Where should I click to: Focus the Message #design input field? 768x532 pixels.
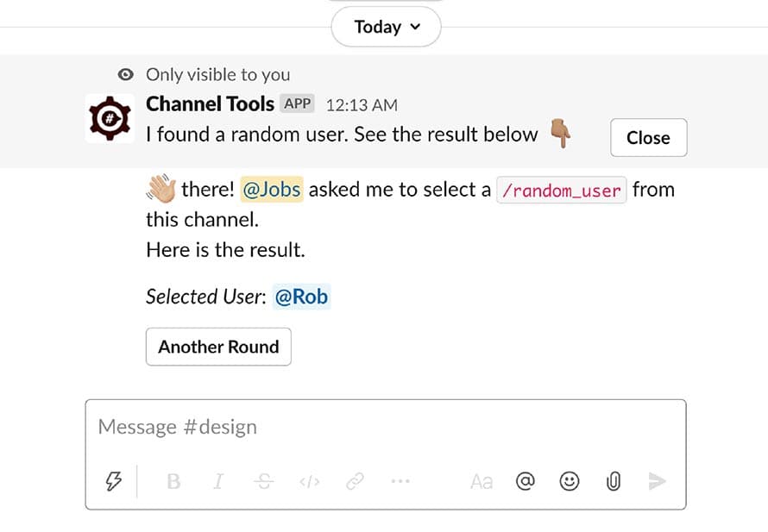pos(385,428)
